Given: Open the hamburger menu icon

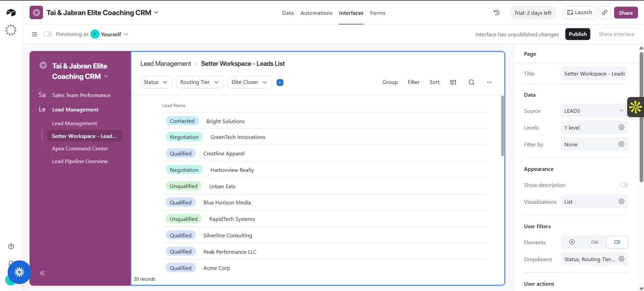Looking at the screenshot, I should click(x=34, y=34).
